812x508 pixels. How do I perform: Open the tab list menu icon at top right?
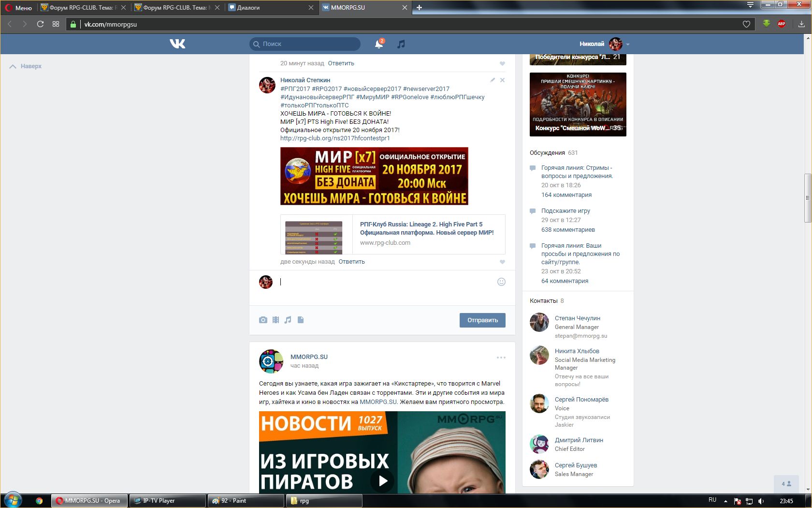(x=750, y=5)
